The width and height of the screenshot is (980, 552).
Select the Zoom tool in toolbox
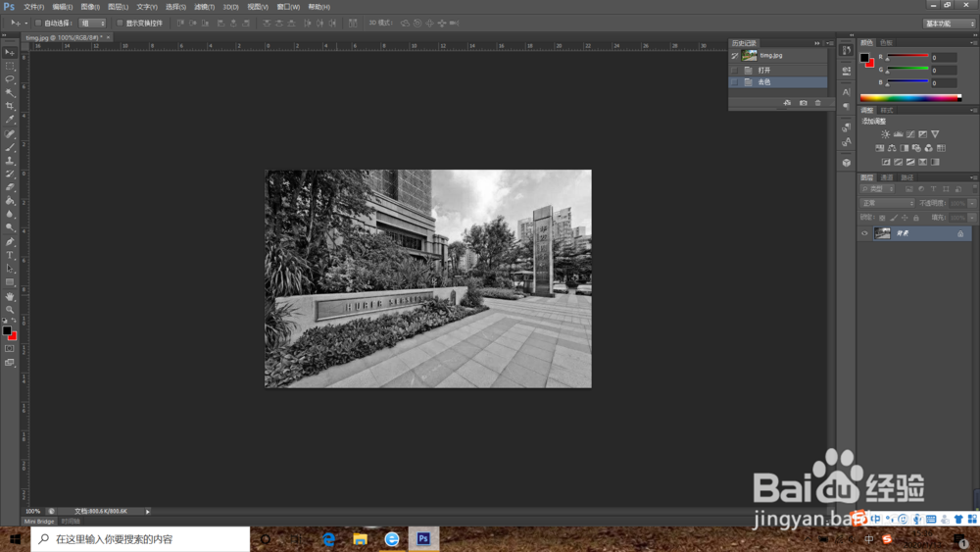[10, 310]
